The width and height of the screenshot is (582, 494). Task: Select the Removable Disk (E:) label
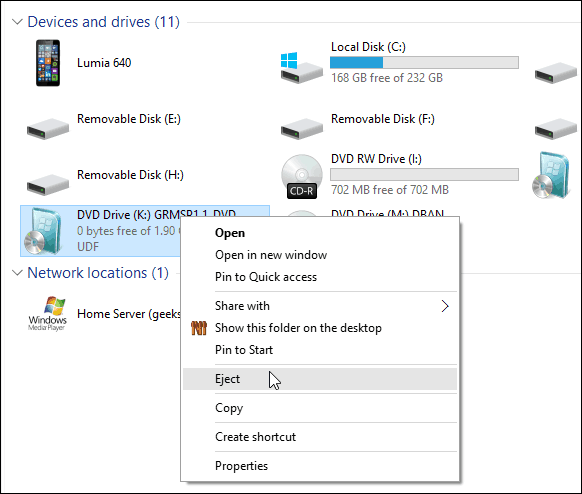[129, 119]
